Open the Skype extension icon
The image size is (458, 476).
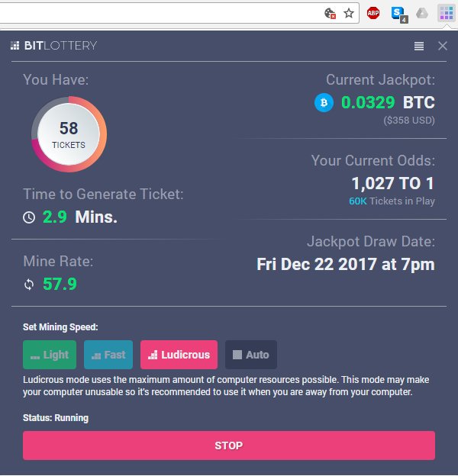[399, 14]
